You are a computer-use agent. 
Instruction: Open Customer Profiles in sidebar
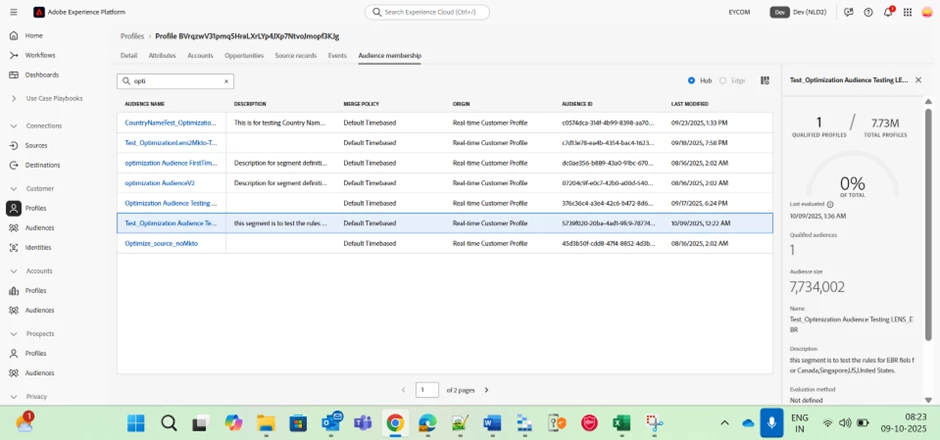point(35,208)
